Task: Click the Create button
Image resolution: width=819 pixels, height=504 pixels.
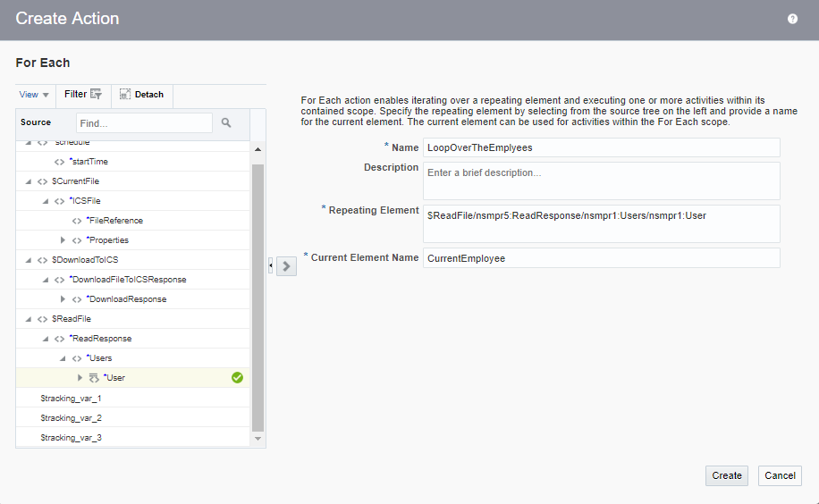Action: pyautogui.click(x=727, y=475)
